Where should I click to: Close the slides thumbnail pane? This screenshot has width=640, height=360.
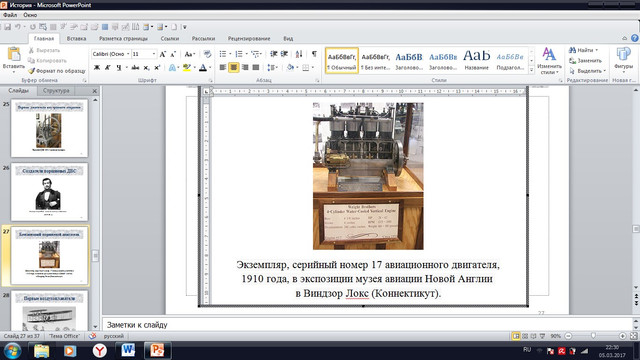(94, 91)
